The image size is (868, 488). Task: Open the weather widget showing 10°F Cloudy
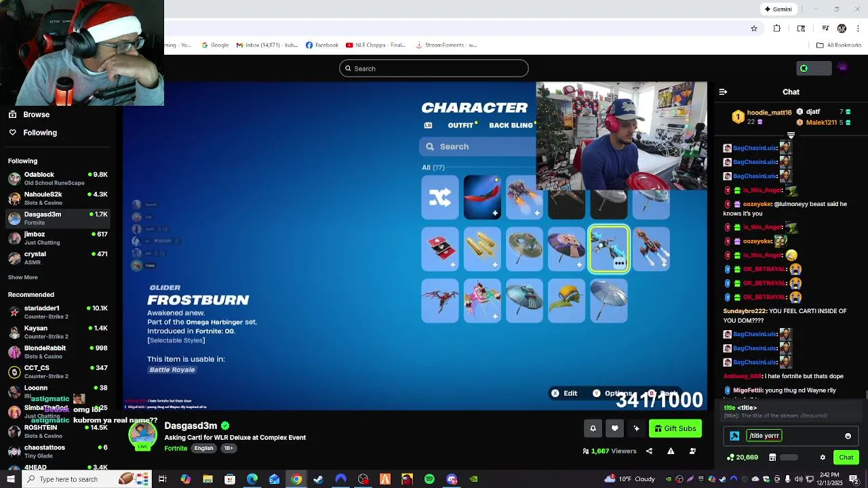[630, 479]
